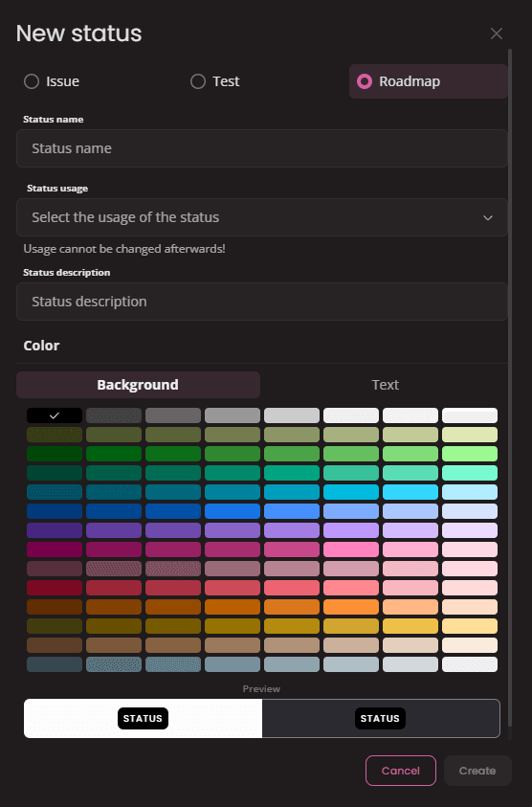Click the Status description input field
The width and height of the screenshot is (532, 807).
click(x=262, y=302)
